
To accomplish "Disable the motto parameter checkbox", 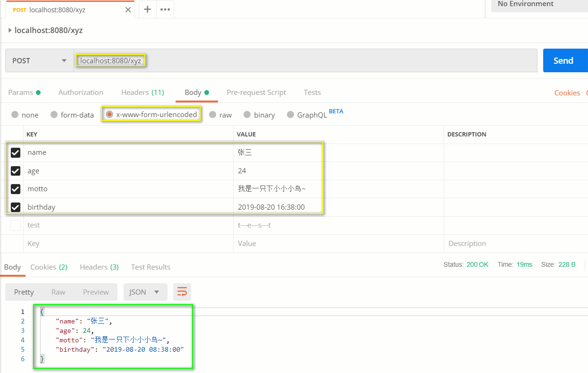I will click(x=15, y=189).
